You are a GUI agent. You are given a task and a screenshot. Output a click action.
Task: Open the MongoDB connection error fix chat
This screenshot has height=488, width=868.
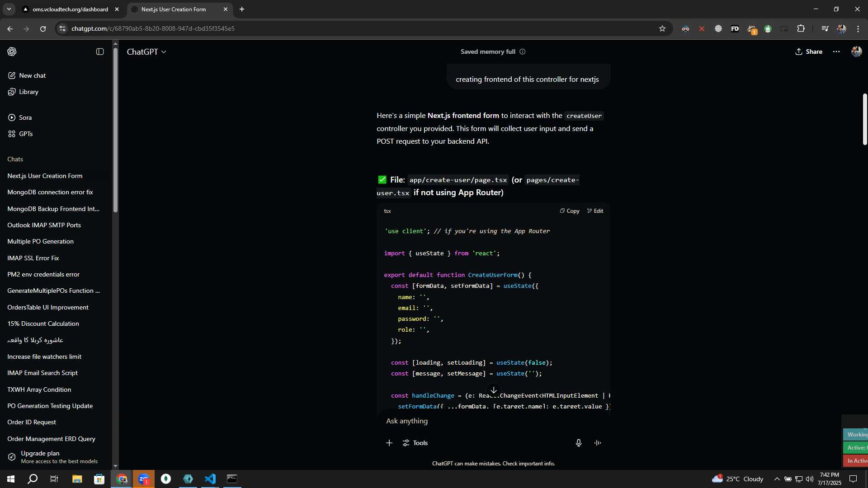coord(50,192)
